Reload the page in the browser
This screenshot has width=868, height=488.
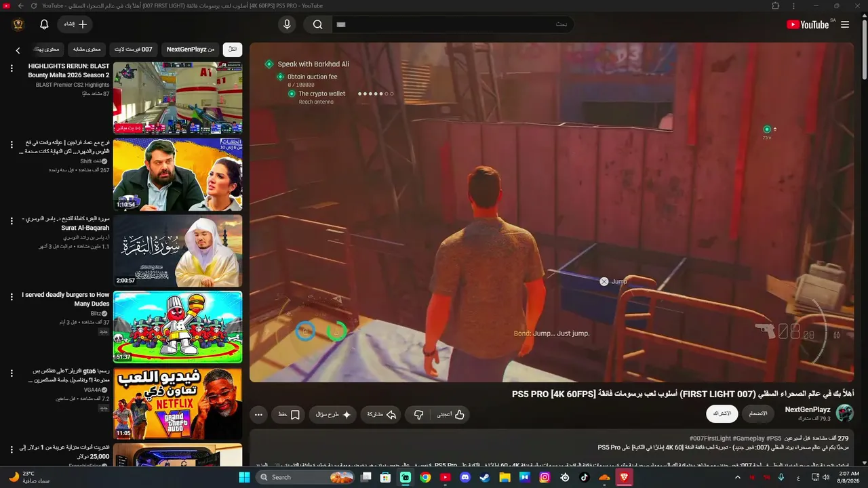click(x=34, y=5)
